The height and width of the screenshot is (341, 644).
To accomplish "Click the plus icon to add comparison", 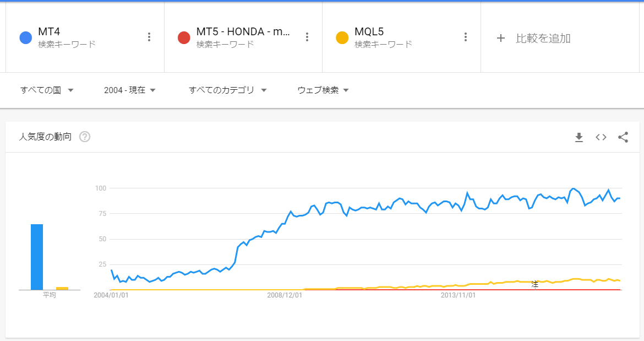I will tap(500, 38).
